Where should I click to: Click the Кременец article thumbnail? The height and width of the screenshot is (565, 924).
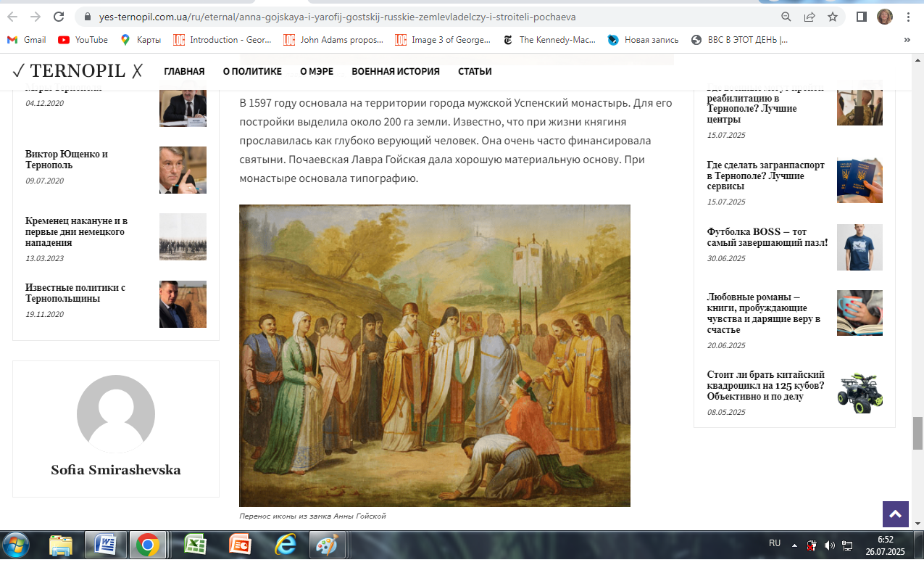pos(183,236)
